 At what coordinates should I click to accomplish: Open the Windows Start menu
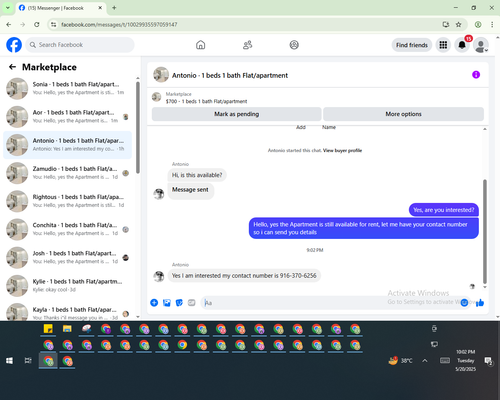9,361
